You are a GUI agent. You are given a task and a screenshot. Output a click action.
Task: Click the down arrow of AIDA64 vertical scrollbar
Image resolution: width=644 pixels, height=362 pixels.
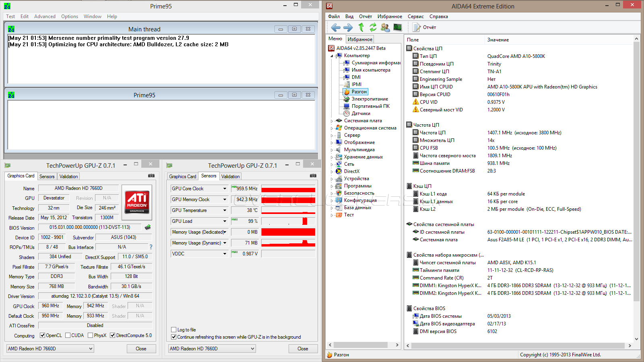pos(636,339)
